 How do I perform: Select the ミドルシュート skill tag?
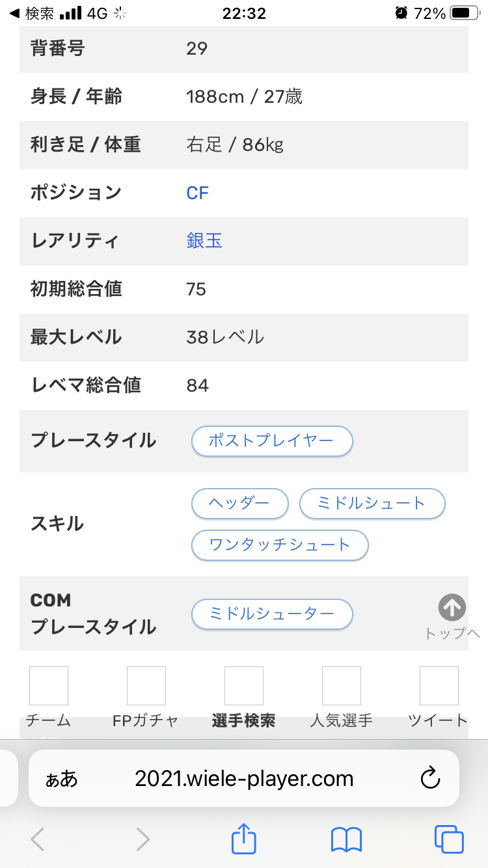click(372, 503)
